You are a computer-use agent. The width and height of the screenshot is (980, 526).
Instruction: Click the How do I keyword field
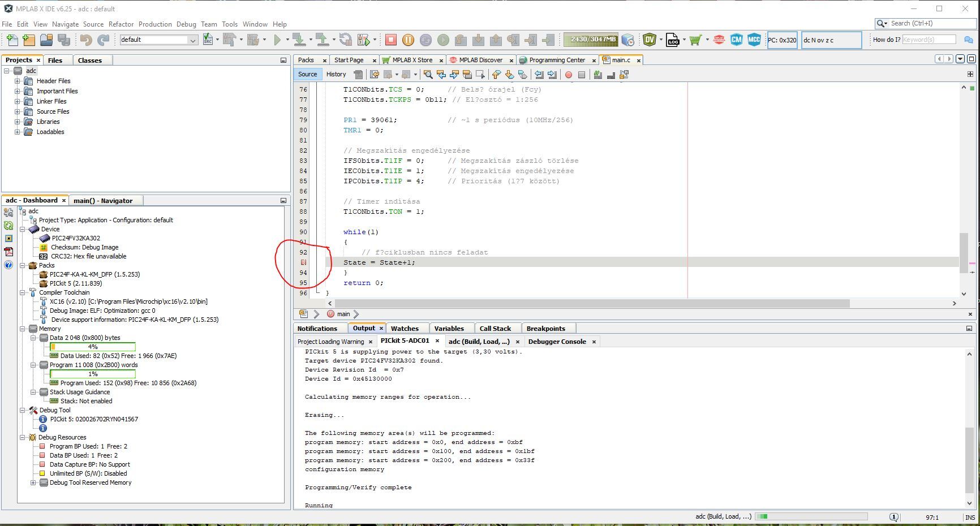pos(929,40)
